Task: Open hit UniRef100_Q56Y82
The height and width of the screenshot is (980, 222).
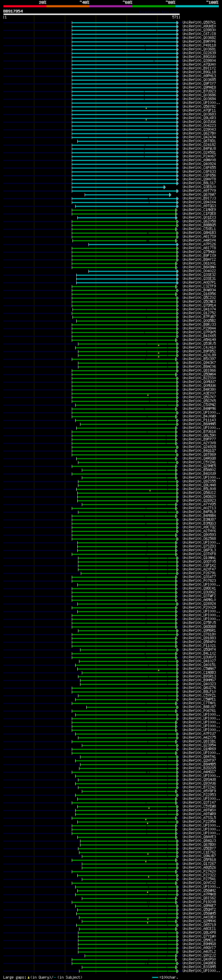Action: [x=199, y=107]
